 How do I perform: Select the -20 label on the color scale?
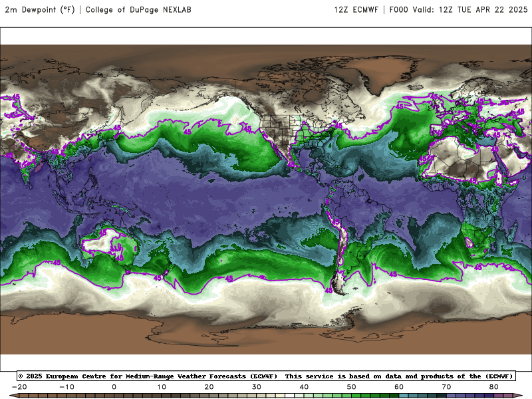19,387
